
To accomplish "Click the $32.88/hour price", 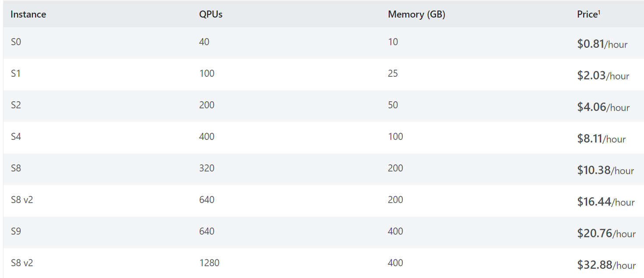I will [606, 265].
